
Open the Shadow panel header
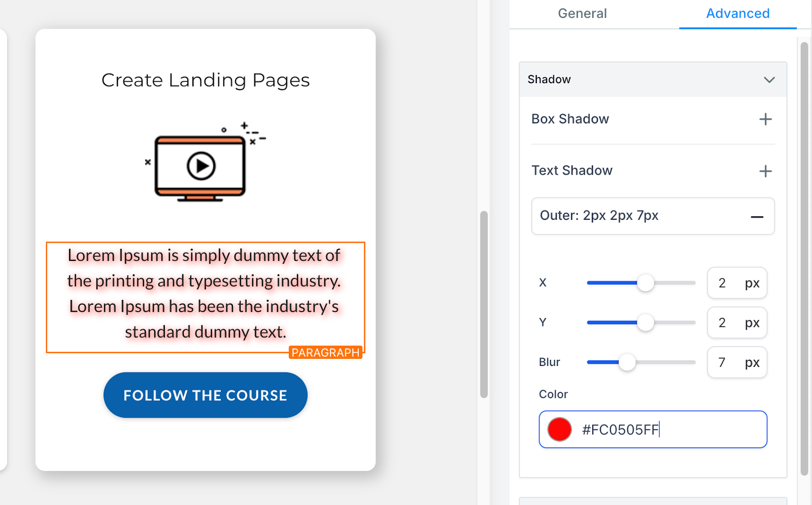tap(653, 80)
